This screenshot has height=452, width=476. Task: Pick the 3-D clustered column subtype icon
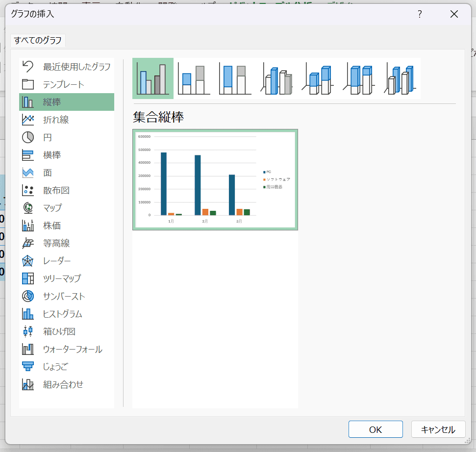276,78
